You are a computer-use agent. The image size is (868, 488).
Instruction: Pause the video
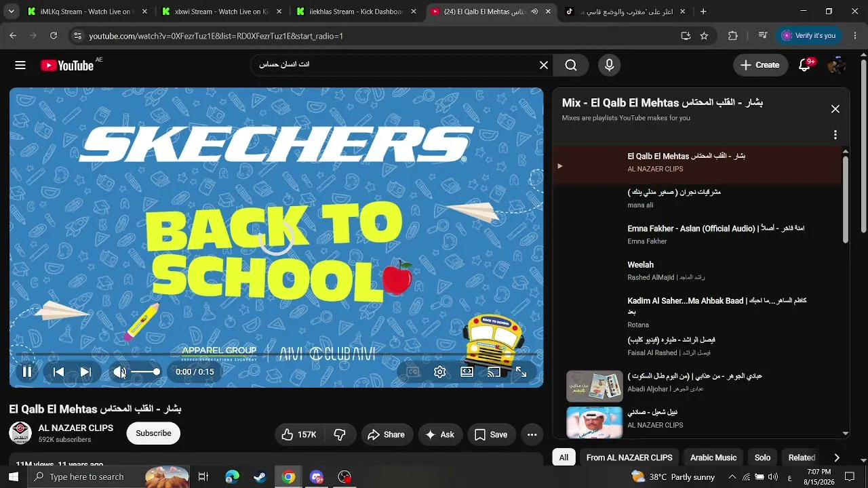click(27, 371)
